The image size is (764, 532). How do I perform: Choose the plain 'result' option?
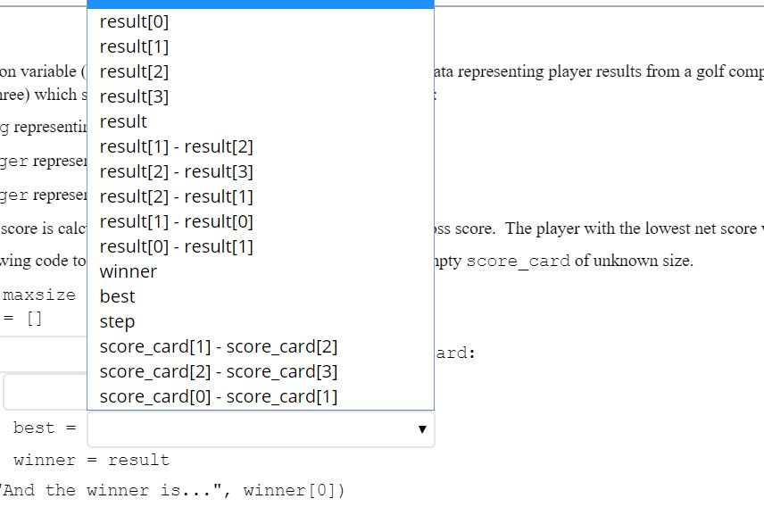pos(261,121)
